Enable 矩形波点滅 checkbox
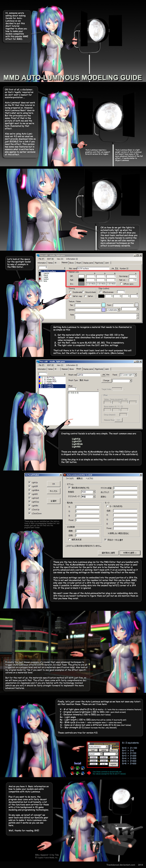 69,539
